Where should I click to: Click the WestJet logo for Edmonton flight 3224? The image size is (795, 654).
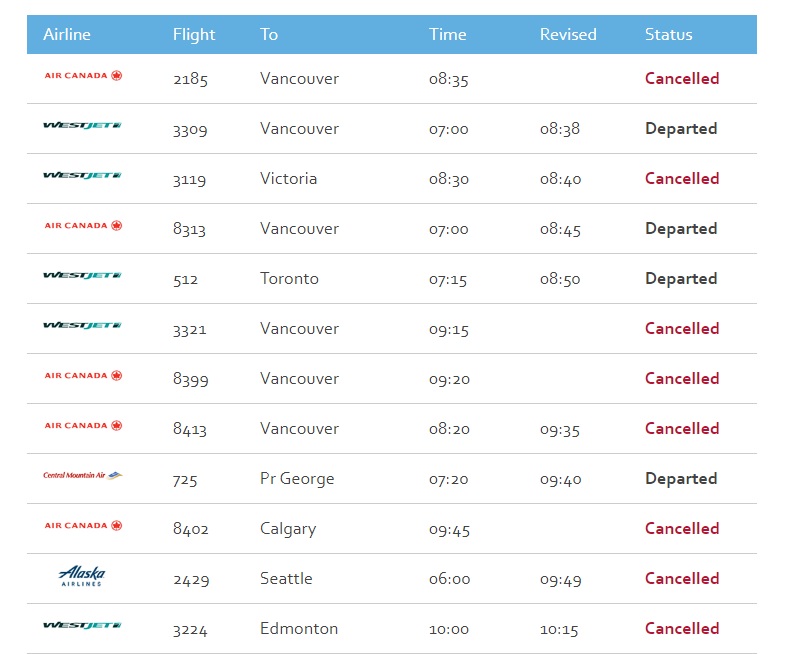(82, 626)
